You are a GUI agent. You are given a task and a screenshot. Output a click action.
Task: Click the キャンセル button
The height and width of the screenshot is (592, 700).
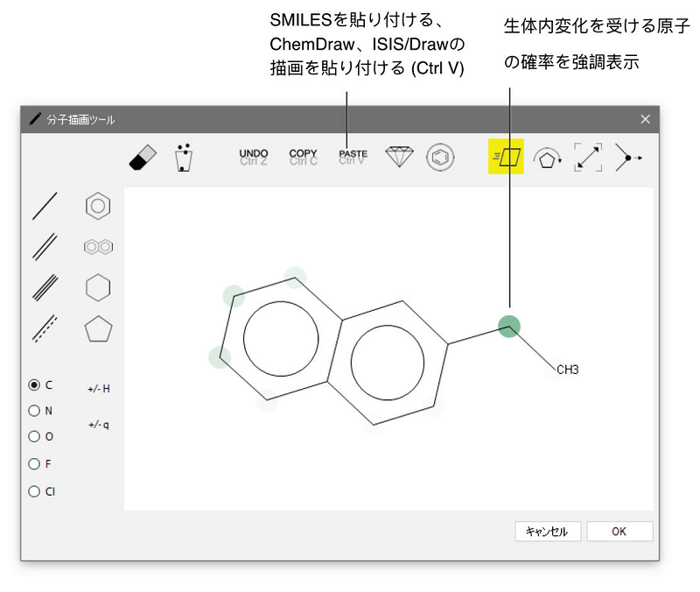tap(548, 532)
